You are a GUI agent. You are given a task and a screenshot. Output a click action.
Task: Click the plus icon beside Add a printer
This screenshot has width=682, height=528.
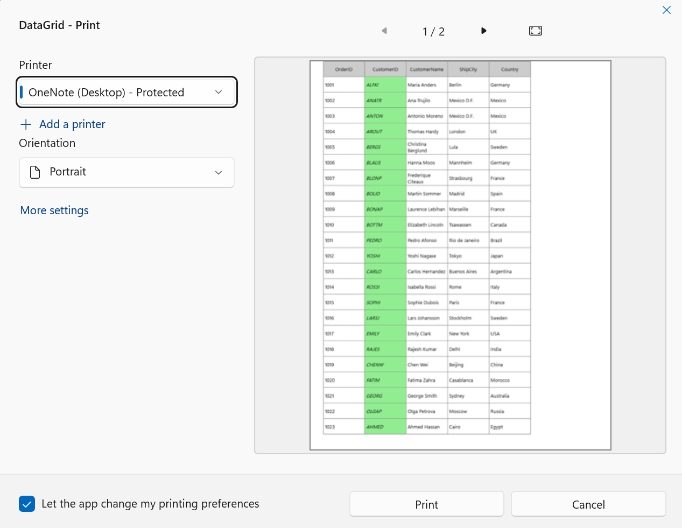26,125
